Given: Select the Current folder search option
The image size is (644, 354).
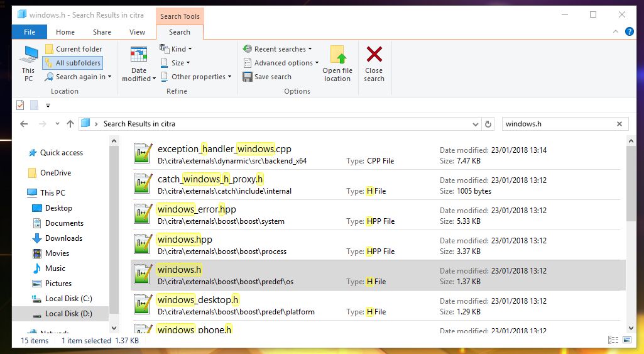Looking at the screenshot, I should [74, 49].
